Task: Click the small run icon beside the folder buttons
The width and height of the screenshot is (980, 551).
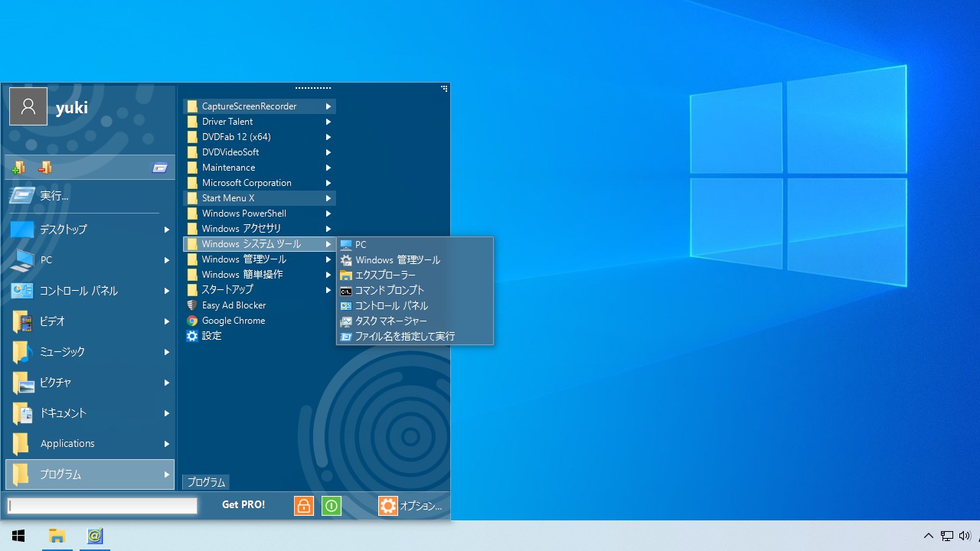Action: 160,168
